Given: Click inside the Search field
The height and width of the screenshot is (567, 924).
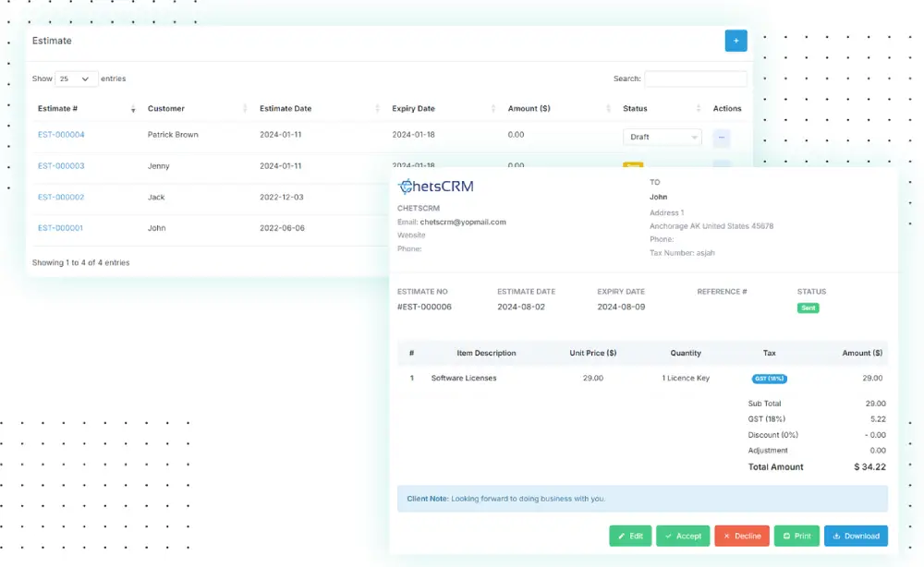Looking at the screenshot, I should point(696,78).
